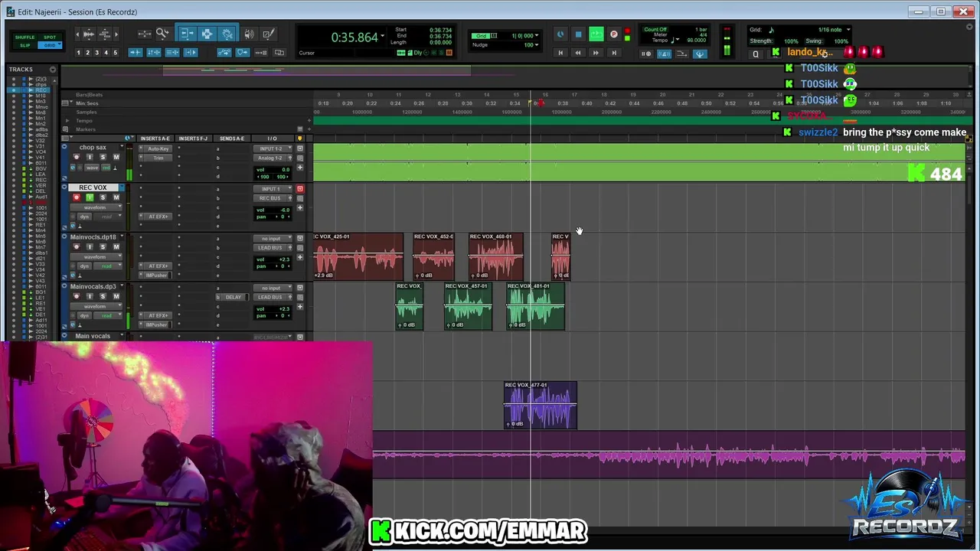Image resolution: width=980 pixels, height=551 pixels.
Task: Return to zero in the transport
Action: 560,53
